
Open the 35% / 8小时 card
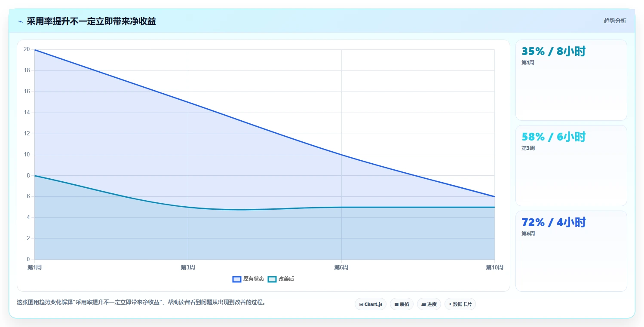pyautogui.click(x=571, y=80)
